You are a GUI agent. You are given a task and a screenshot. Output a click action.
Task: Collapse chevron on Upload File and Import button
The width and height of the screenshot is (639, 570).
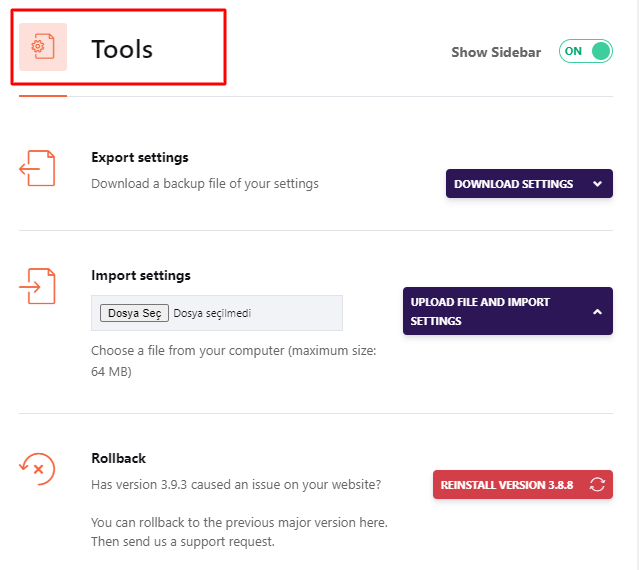597,312
